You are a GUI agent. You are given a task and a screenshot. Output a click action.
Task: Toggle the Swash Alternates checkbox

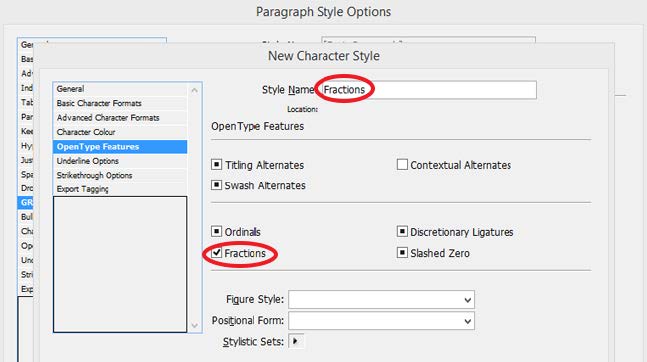click(x=216, y=185)
